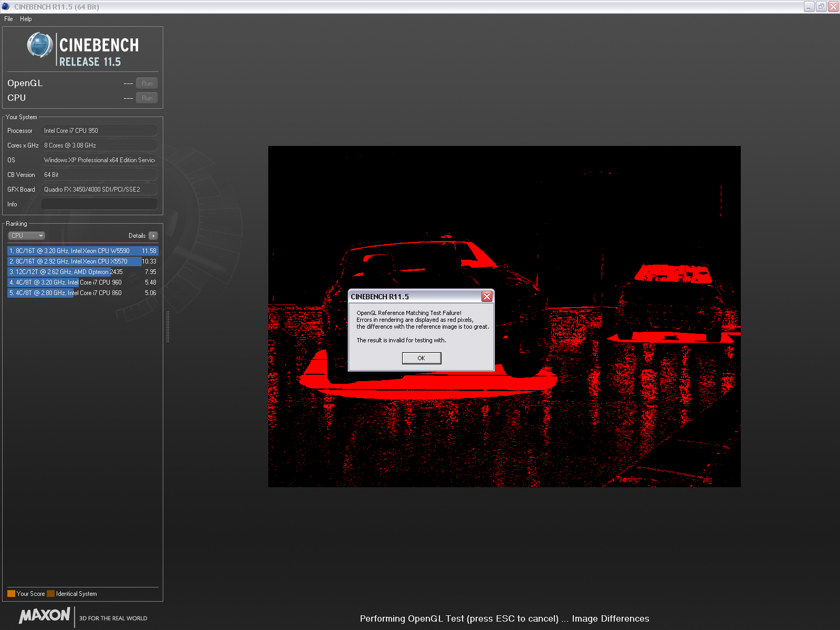Open the File menu
This screenshot has width=840, height=630.
pos(8,19)
